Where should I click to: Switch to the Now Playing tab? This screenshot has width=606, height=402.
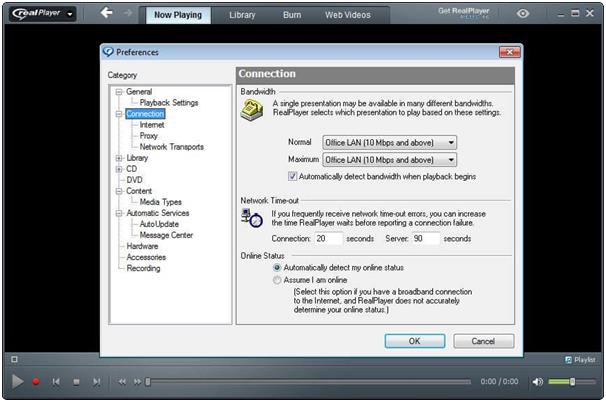point(178,15)
